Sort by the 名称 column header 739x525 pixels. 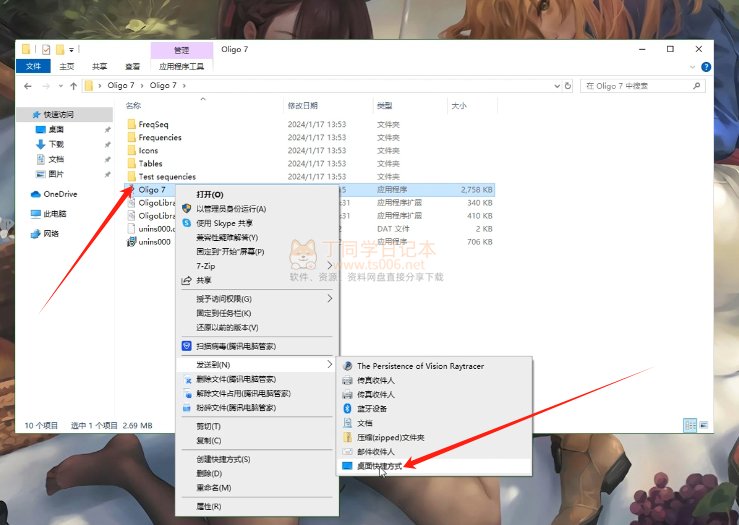click(x=203, y=106)
